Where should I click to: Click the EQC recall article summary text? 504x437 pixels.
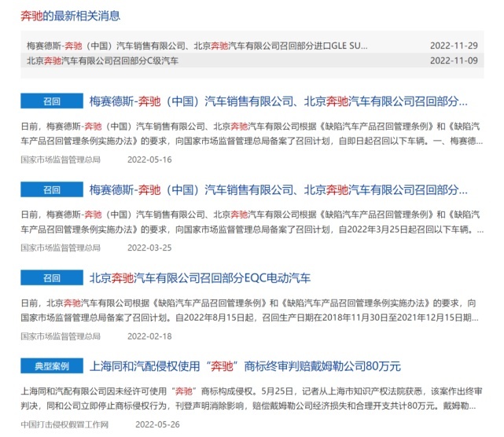coord(249,310)
